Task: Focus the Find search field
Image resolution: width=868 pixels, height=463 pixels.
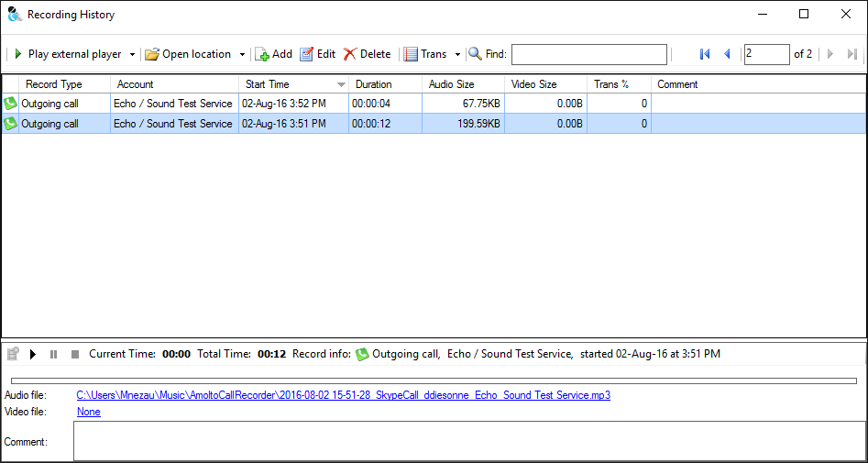Action: tap(589, 54)
